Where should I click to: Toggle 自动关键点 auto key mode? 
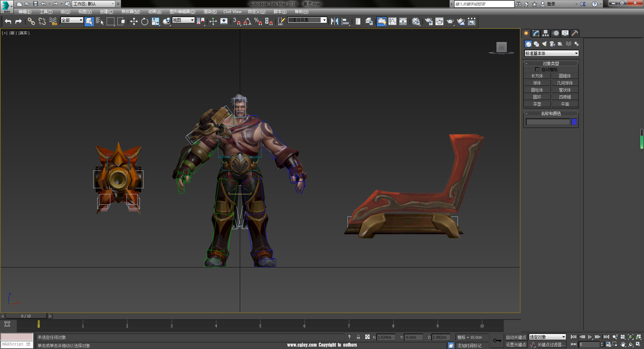(516, 337)
